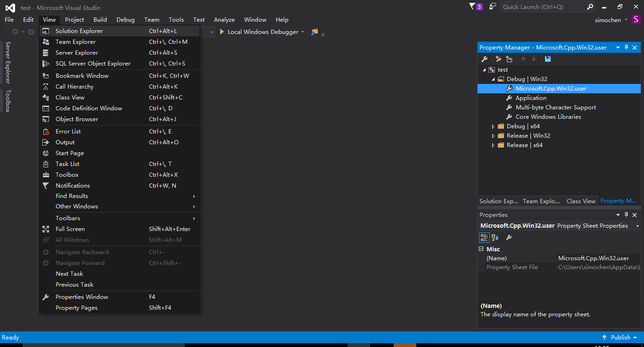This screenshot has width=644, height=347.
Task: Click the Property Pages wrench icon in Properties
Action: (x=509, y=238)
